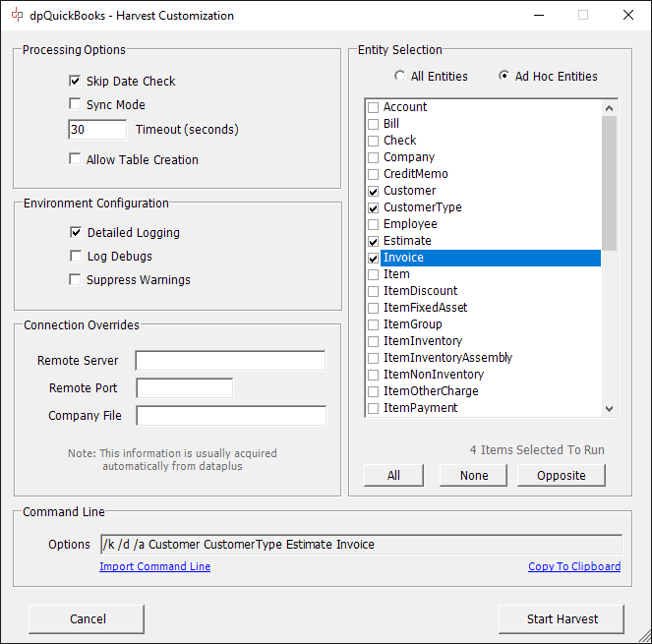Click the Timeout seconds input field

tap(97, 130)
